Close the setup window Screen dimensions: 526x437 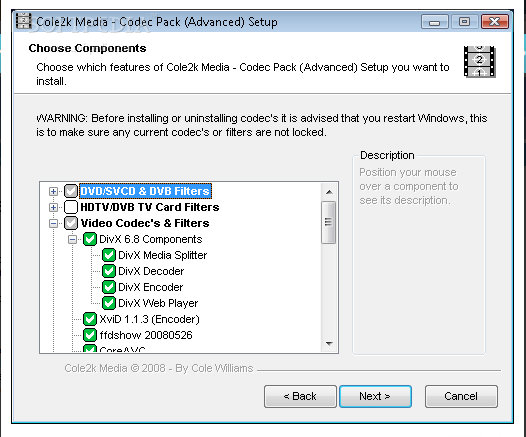tap(494, 22)
